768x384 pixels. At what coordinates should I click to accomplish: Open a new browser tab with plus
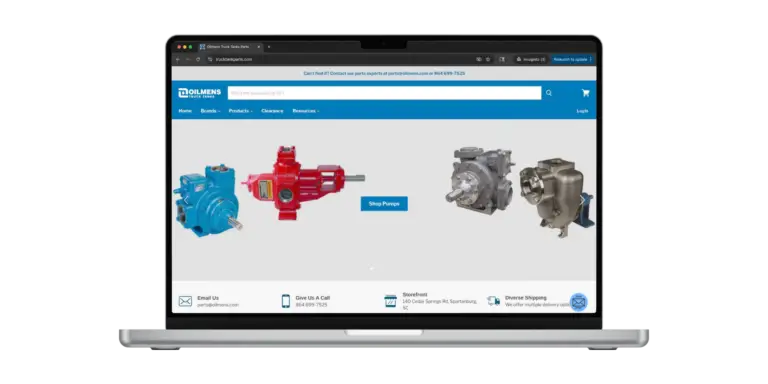pyautogui.click(x=268, y=47)
